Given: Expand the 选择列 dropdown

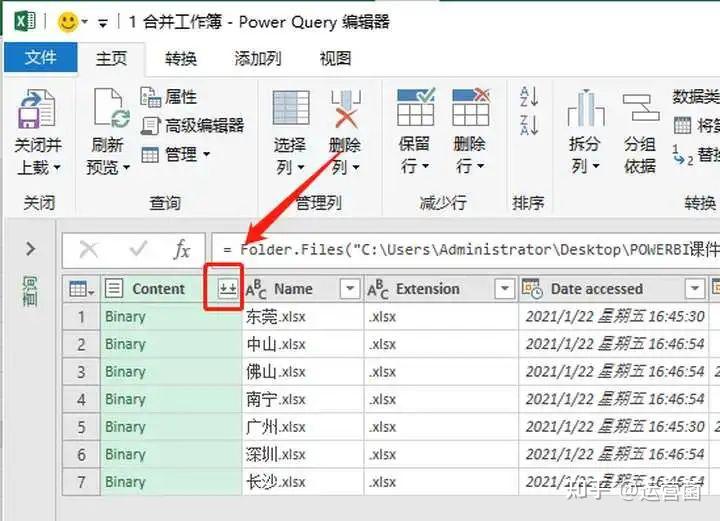Looking at the screenshot, I should coord(301,167).
